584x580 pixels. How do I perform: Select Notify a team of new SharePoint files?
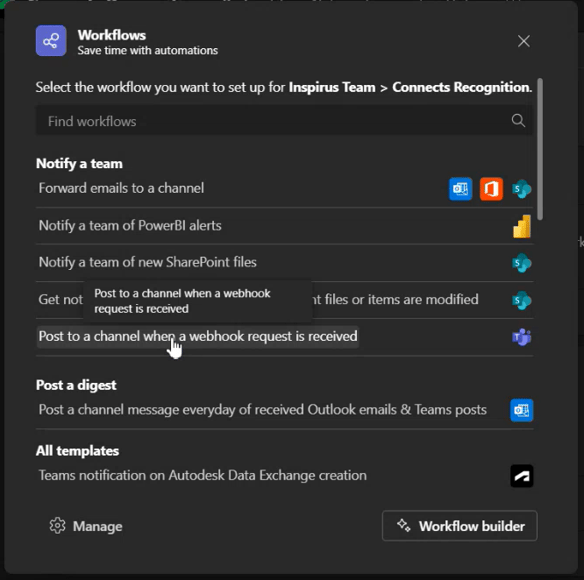point(147,262)
